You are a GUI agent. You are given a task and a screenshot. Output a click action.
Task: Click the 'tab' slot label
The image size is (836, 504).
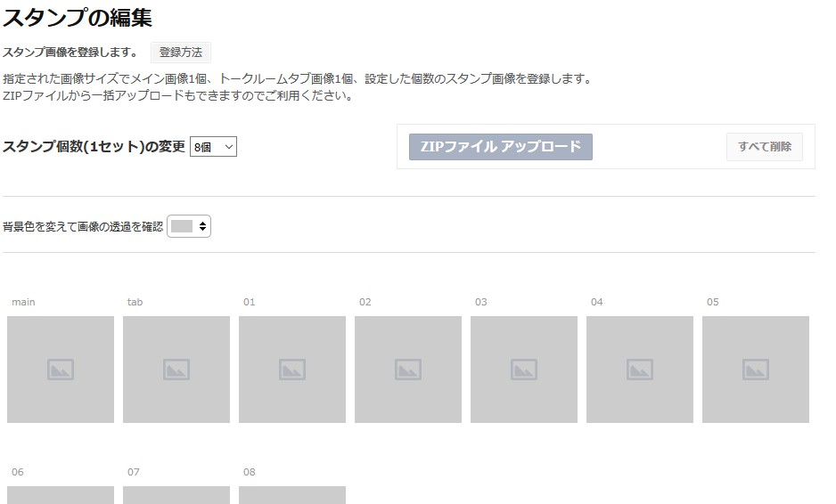tap(135, 302)
